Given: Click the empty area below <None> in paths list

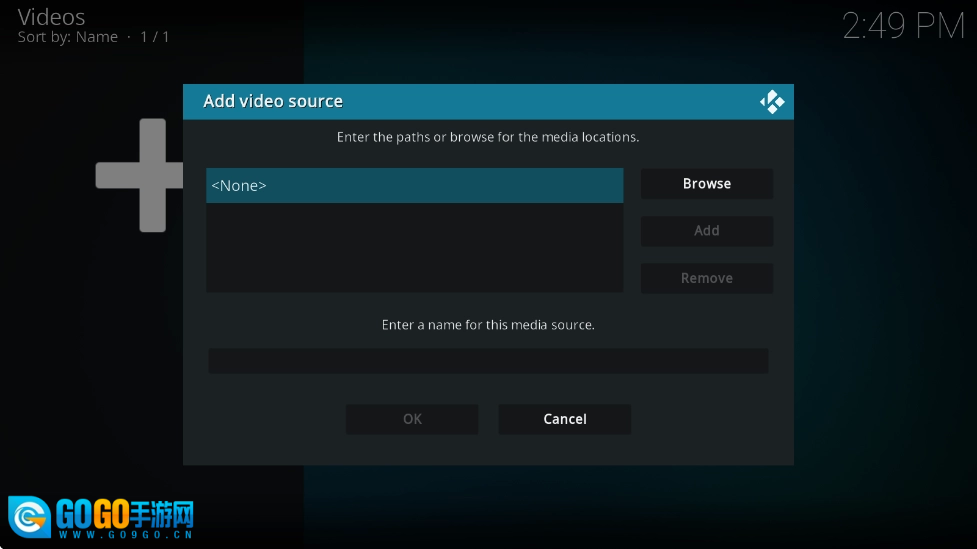Looking at the screenshot, I should coord(414,248).
